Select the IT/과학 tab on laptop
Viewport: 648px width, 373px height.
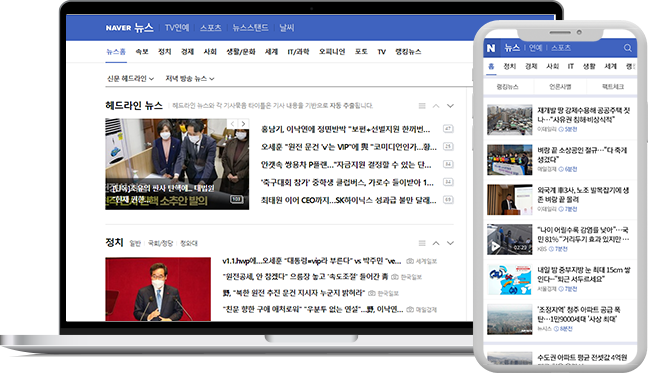tap(298, 52)
